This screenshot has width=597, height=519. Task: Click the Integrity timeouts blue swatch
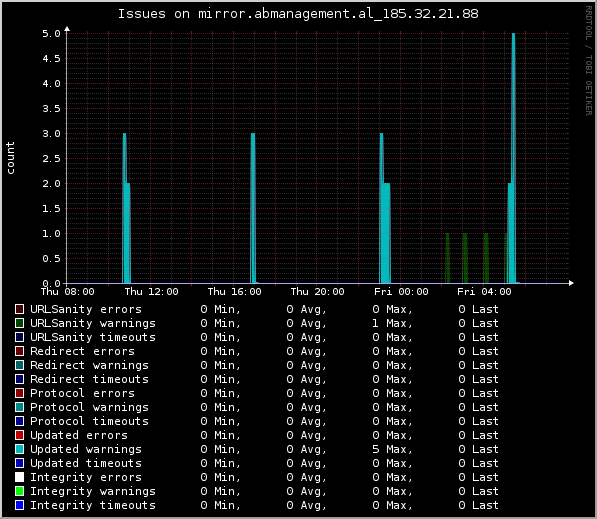(19, 505)
